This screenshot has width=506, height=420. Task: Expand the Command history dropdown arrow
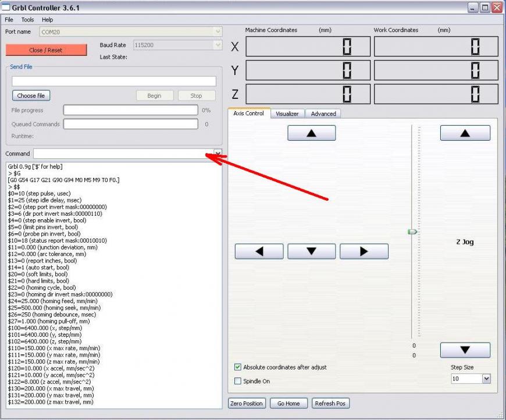point(218,154)
